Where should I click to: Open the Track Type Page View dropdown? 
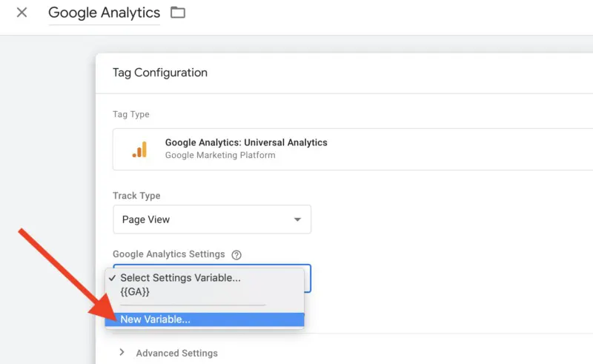pyautogui.click(x=212, y=219)
